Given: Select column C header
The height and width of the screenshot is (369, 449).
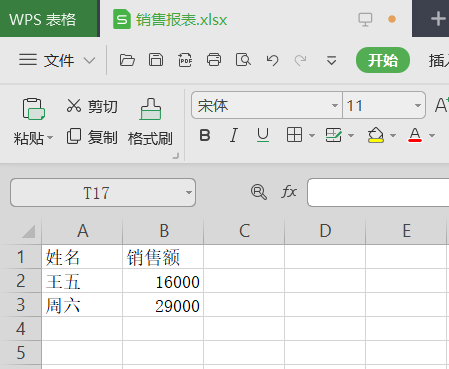Looking at the screenshot, I should point(244,231).
